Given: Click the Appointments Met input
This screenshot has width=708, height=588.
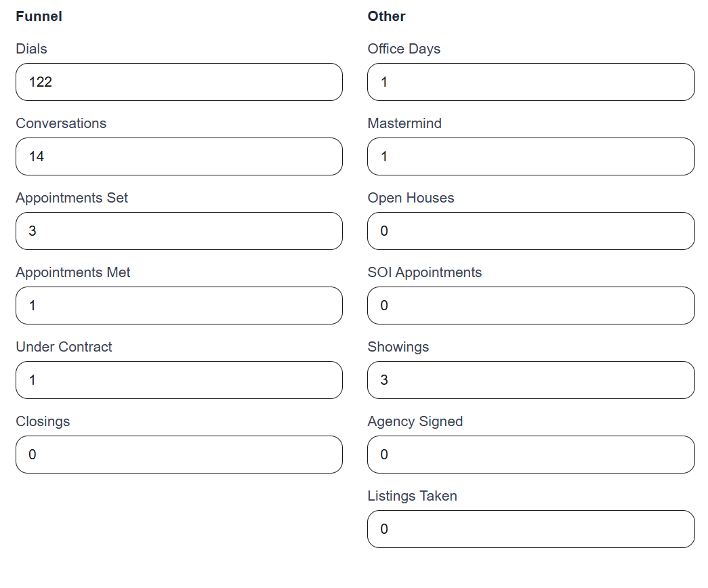Looking at the screenshot, I should click(180, 306).
